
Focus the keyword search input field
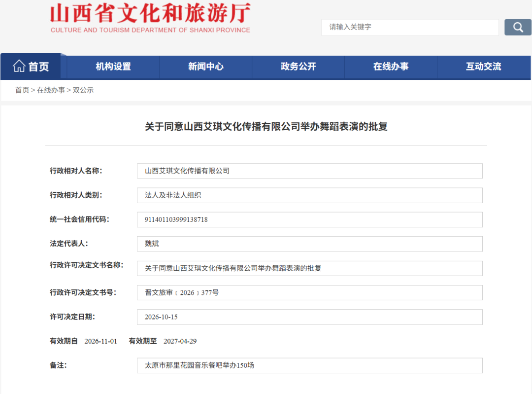pos(410,27)
